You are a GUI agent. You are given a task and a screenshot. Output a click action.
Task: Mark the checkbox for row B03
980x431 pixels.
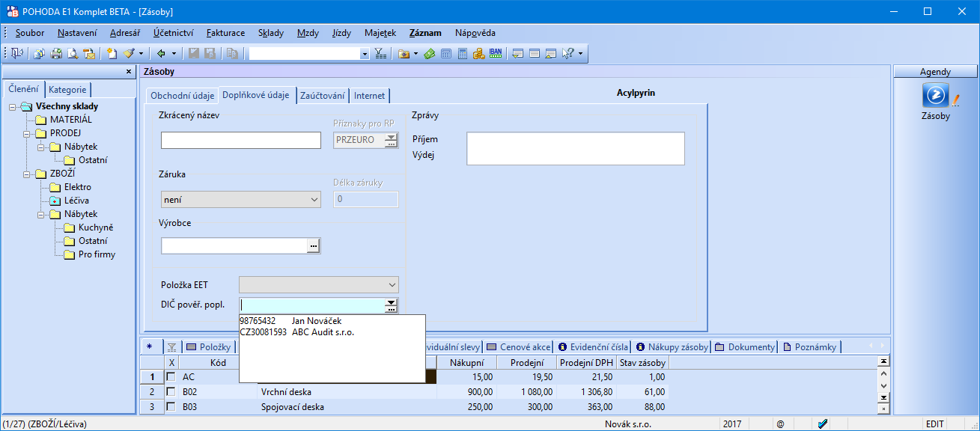[x=171, y=407]
